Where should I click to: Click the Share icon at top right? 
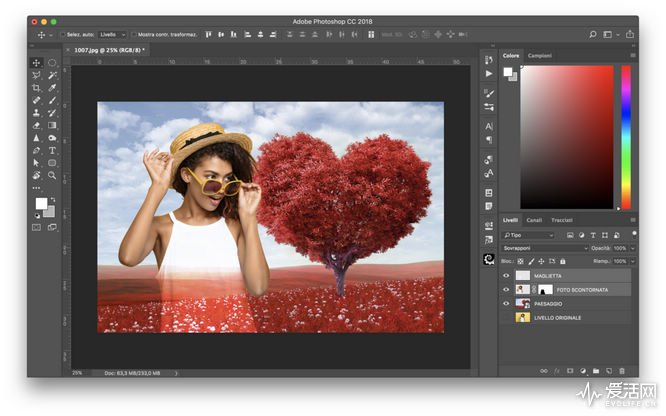(x=629, y=34)
